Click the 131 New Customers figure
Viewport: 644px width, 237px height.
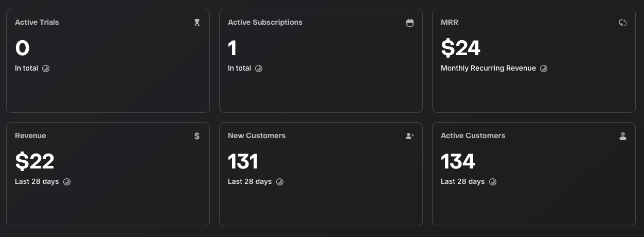click(x=243, y=162)
